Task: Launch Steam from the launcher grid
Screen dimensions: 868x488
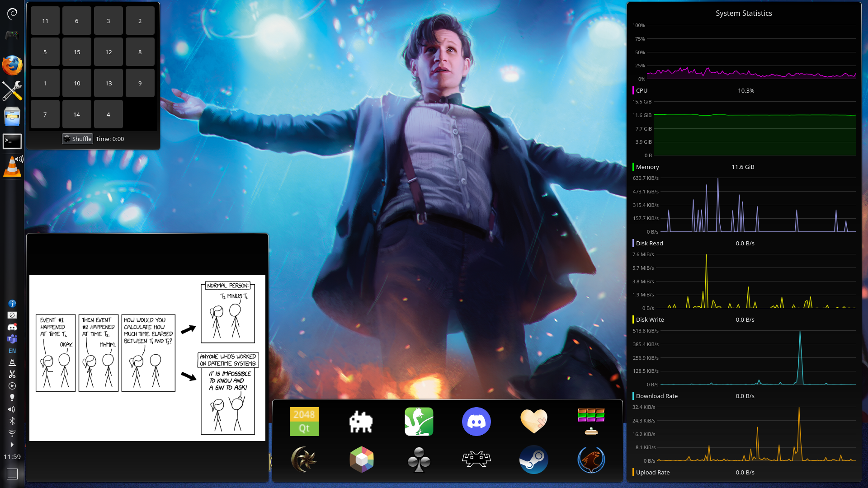Action: coord(534,460)
